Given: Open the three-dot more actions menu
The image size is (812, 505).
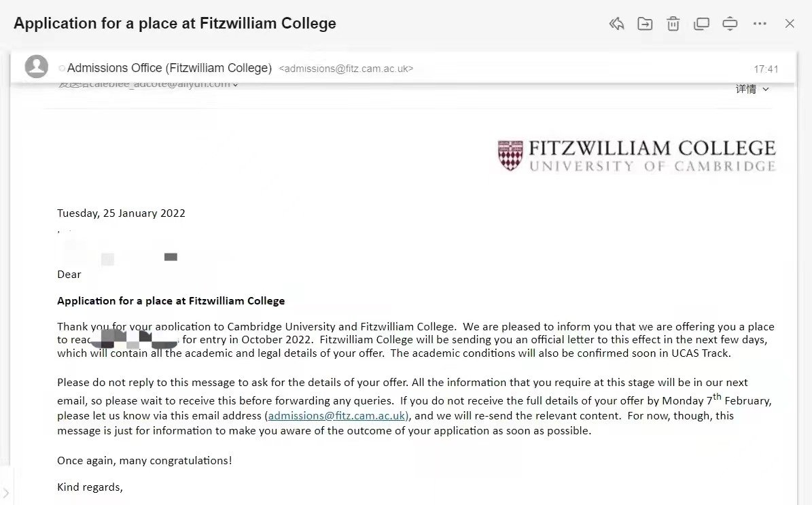Looking at the screenshot, I should tap(760, 24).
